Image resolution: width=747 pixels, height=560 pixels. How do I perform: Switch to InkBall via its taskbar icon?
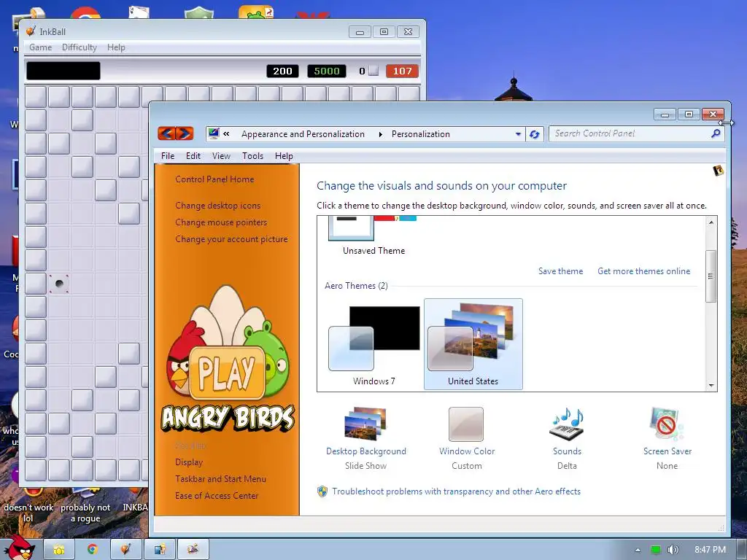(x=125, y=550)
